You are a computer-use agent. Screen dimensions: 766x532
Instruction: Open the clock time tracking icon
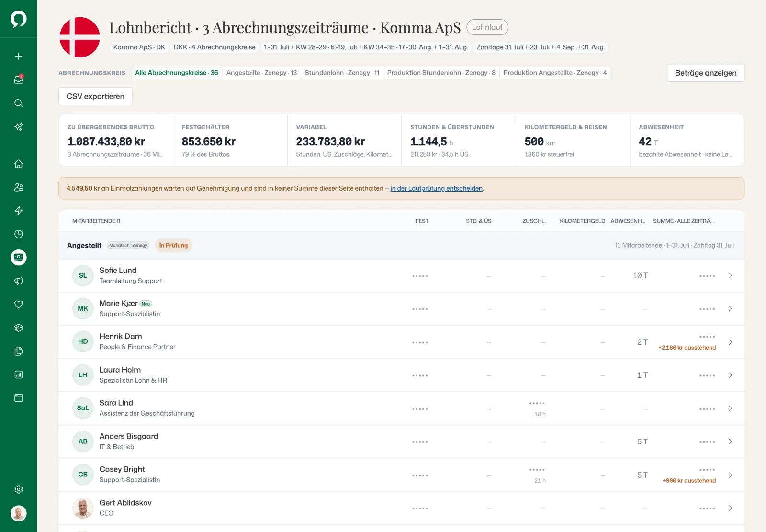pyautogui.click(x=19, y=234)
